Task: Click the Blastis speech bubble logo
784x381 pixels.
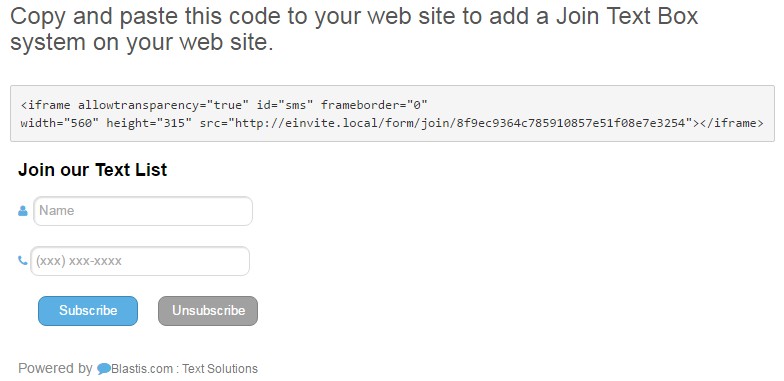Action: 104,369
